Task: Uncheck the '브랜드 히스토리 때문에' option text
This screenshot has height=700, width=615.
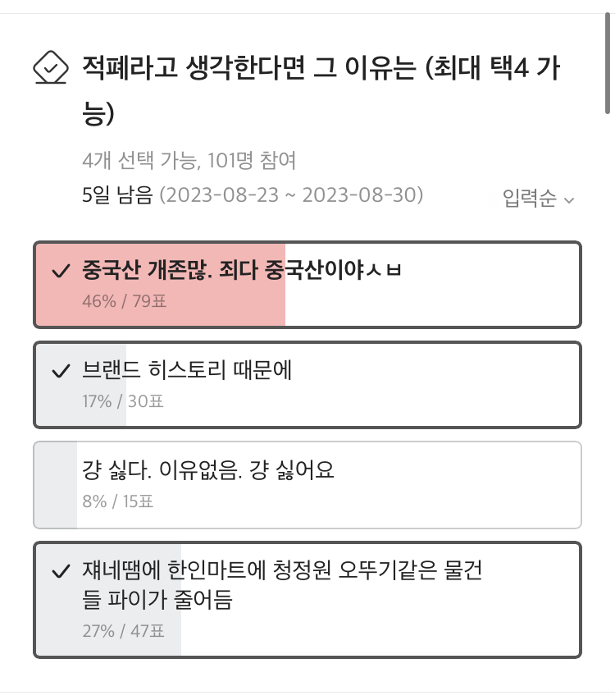Action: (187, 371)
